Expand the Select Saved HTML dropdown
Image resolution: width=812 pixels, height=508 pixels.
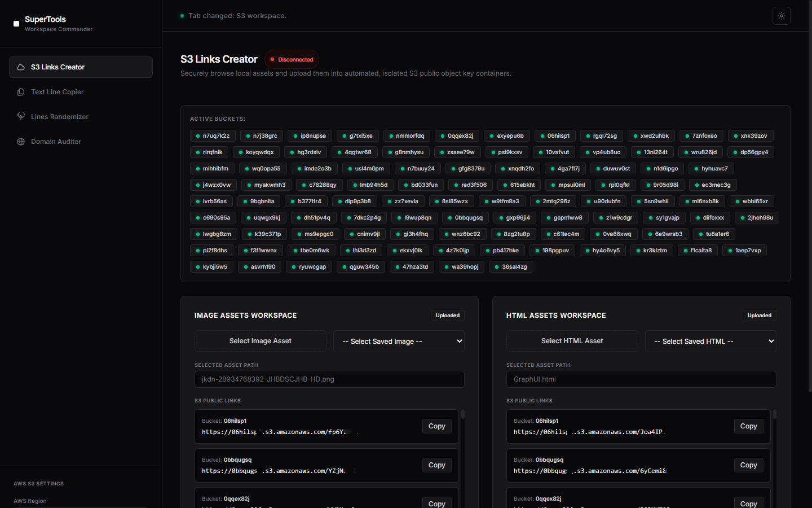pyautogui.click(x=710, y=341)
